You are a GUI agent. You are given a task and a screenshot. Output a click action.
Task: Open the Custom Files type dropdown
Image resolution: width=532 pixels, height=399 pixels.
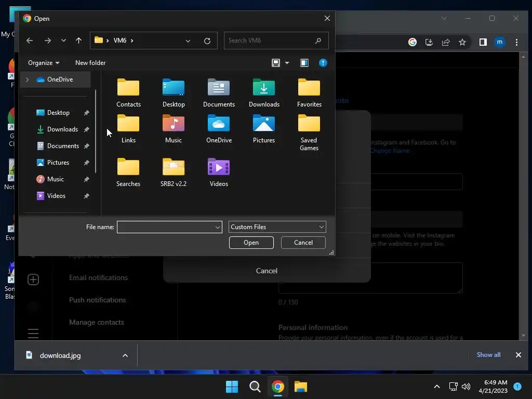coord(277,227)
